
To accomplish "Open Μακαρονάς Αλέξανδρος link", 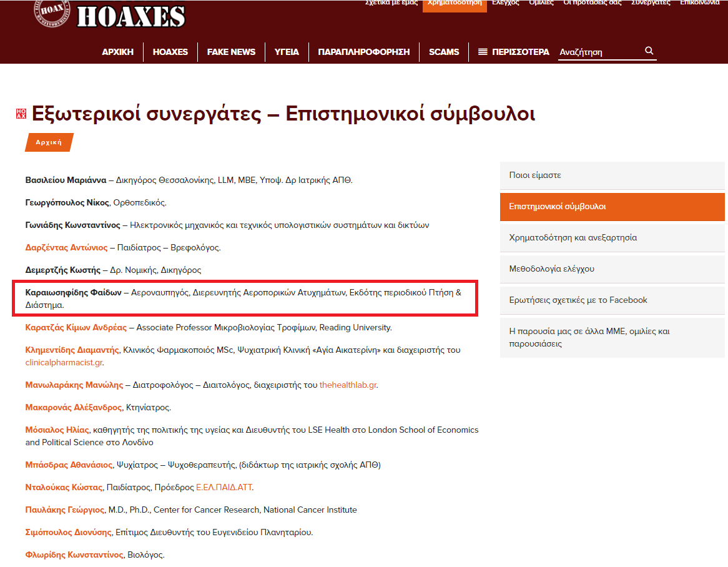I will click(x=73, y=407).
